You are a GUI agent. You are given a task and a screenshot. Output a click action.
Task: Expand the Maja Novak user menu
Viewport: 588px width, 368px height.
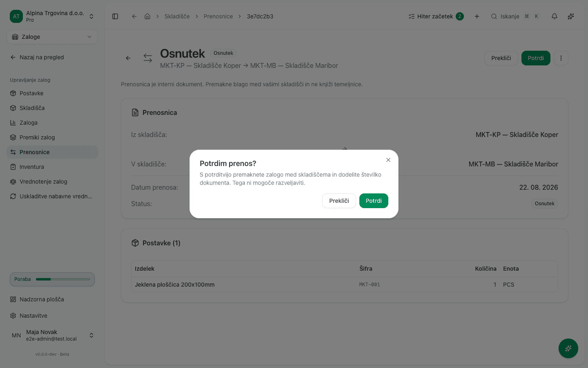(52, 335)
